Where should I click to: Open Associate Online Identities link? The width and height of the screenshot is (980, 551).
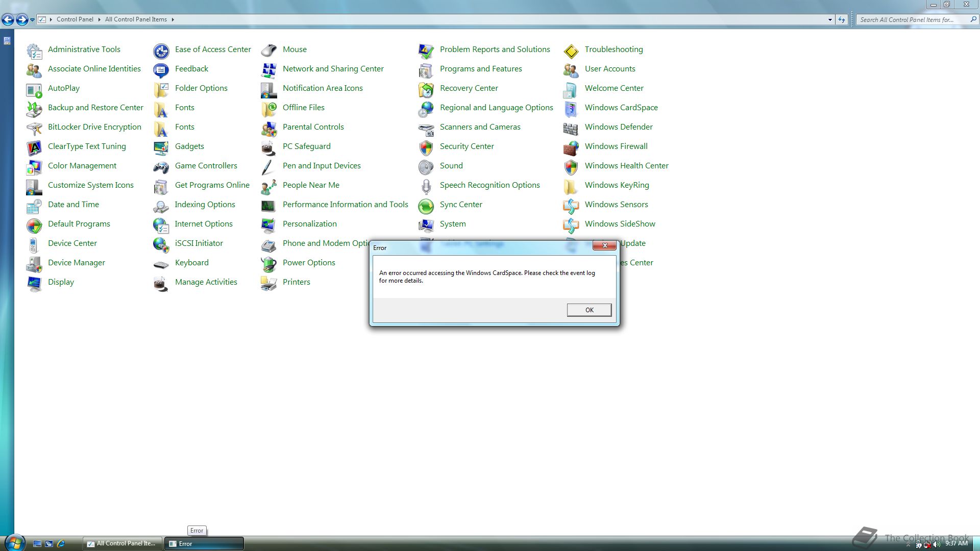pos(94,69)
